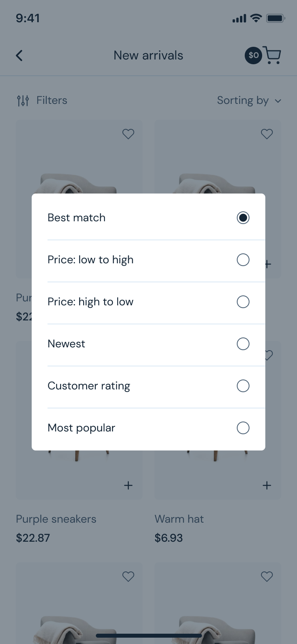Add Warm hat to cart with plus
297x644 pixels.
[267, 485]
